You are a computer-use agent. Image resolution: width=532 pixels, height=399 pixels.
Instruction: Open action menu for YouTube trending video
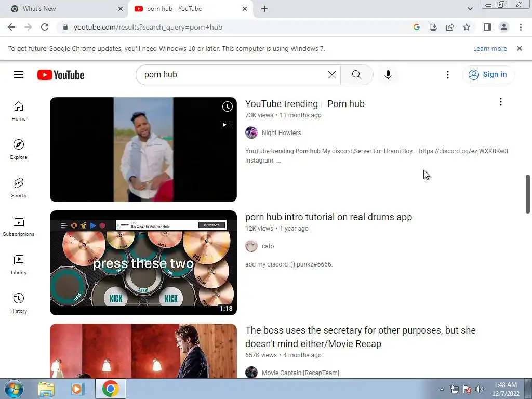click(501, 102)
